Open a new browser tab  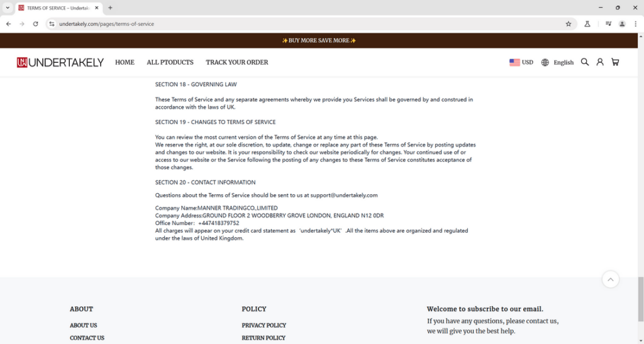(110, 8)
